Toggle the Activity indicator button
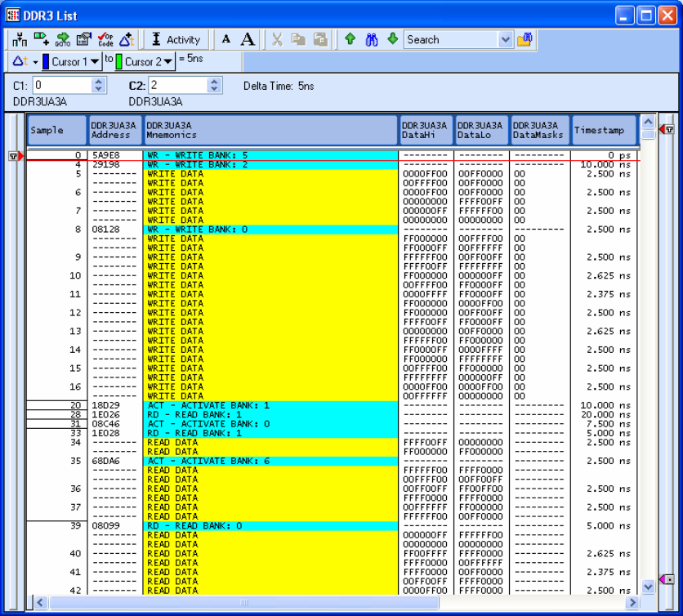 (176, 39)
